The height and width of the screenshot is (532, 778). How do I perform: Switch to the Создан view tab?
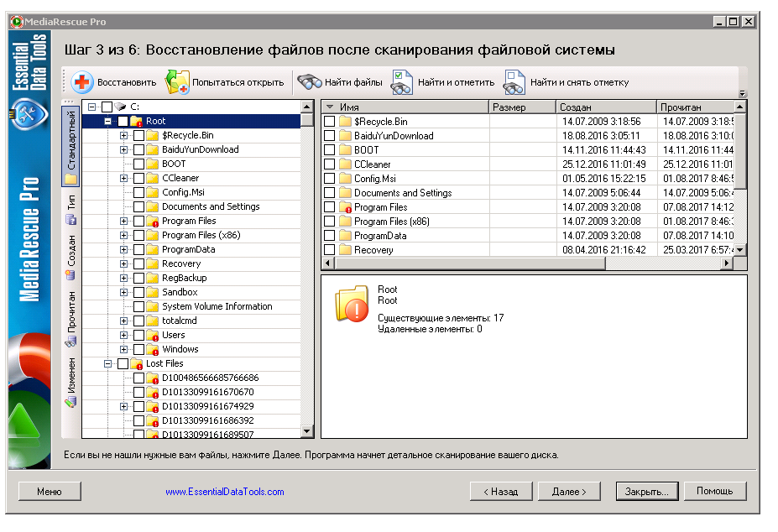coord(71,258)
